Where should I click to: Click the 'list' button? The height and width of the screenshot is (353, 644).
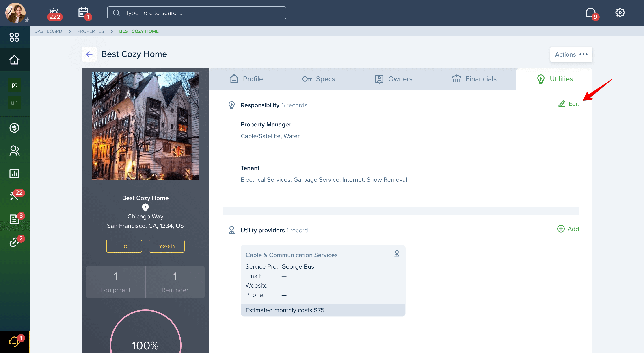click(x=124, y=246)
